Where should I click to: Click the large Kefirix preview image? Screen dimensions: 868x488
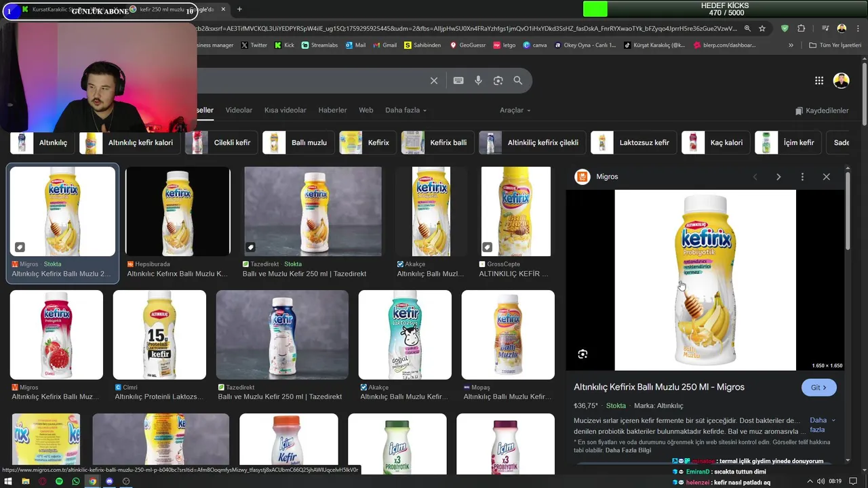(705, 280)
